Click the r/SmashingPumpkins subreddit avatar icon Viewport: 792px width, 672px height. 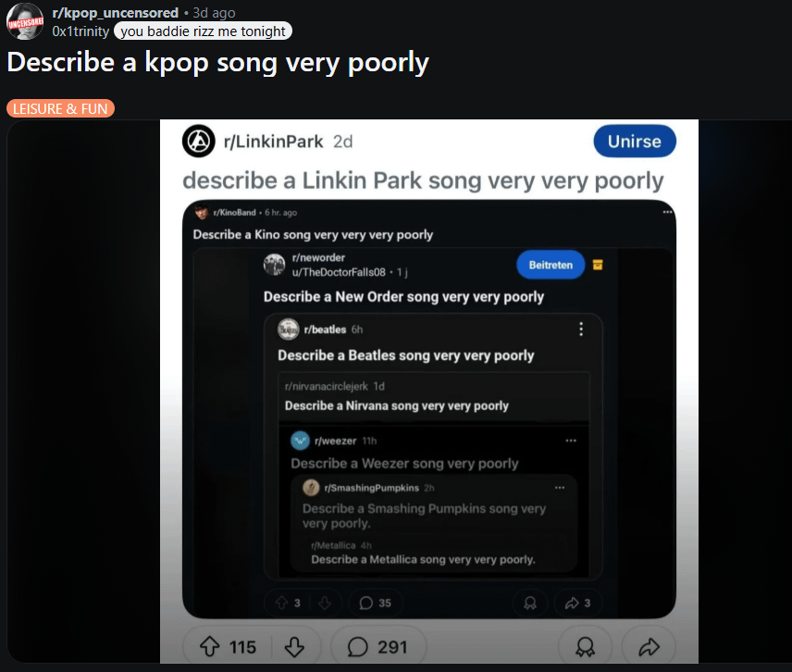311,489
